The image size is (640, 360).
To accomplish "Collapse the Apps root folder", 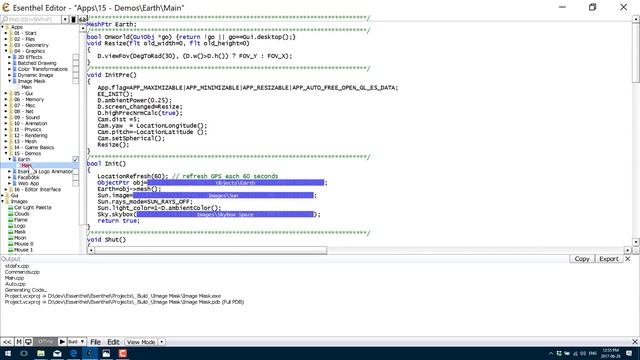I will [x=2, y=27].
